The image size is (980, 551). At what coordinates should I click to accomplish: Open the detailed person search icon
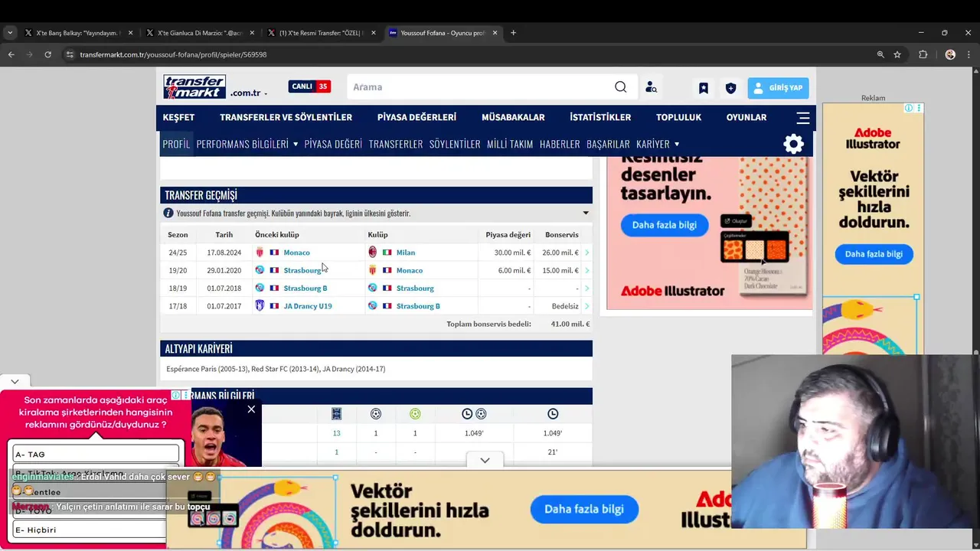pyautogui.click(x=651, y=87)
